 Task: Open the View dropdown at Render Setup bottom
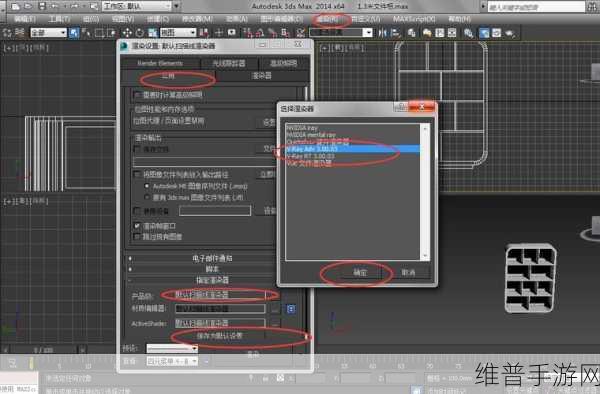click(172, 361)
